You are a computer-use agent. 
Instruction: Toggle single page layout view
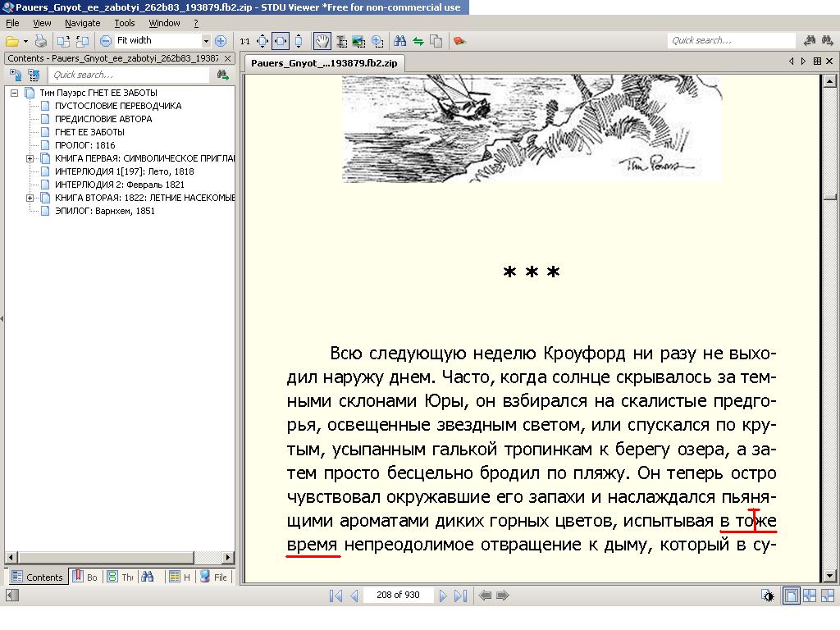point(792,596)
